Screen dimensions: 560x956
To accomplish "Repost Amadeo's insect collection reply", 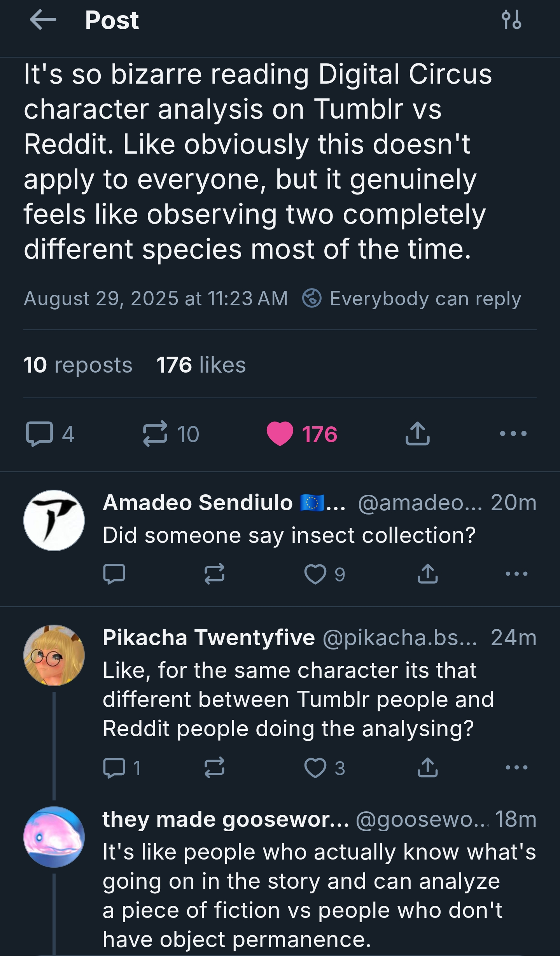I will click(214, 574).
